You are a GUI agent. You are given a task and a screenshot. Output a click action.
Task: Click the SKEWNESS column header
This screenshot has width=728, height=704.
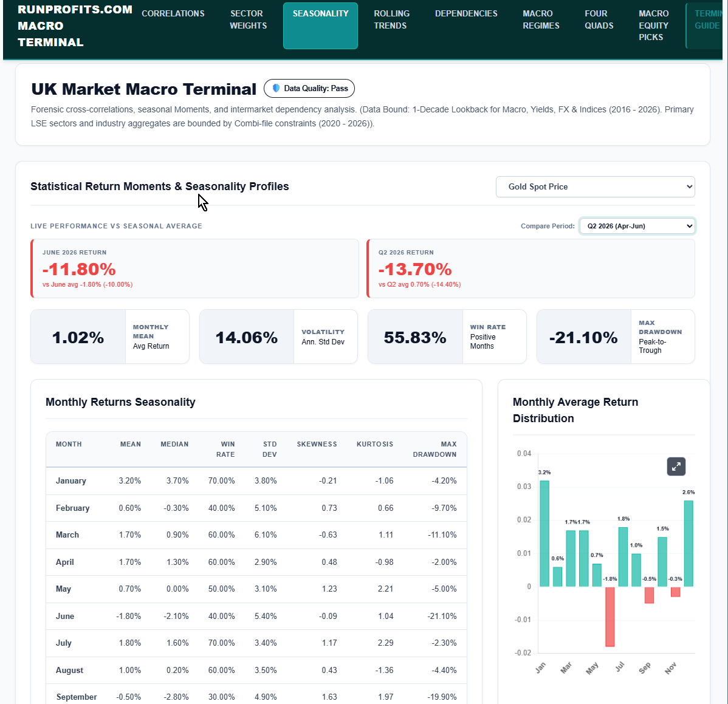tap(317, 444)
